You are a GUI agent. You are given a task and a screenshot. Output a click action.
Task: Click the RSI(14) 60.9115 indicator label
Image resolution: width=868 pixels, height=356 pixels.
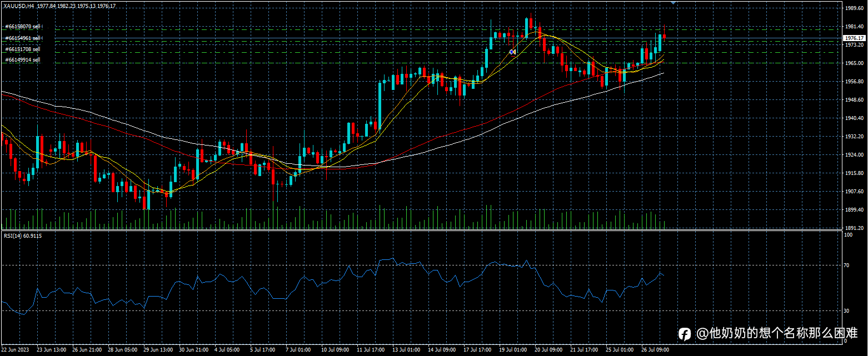coord(23,235)
